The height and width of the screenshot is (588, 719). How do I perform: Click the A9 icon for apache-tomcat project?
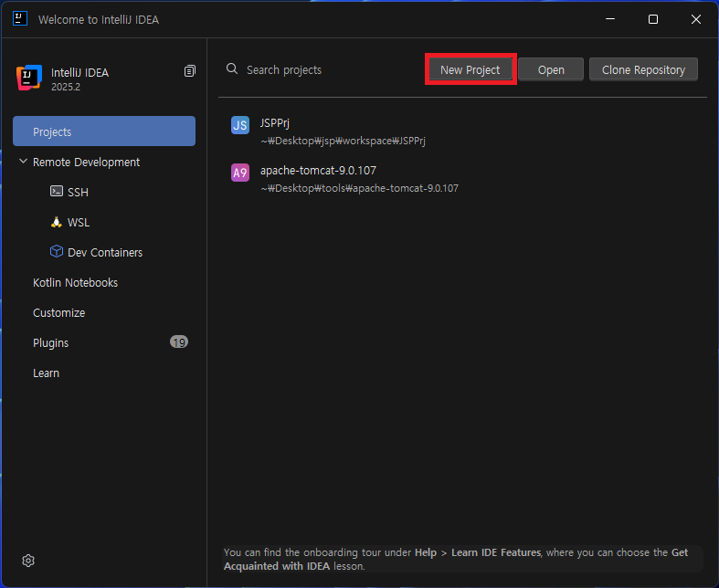(x=240, y=173)
